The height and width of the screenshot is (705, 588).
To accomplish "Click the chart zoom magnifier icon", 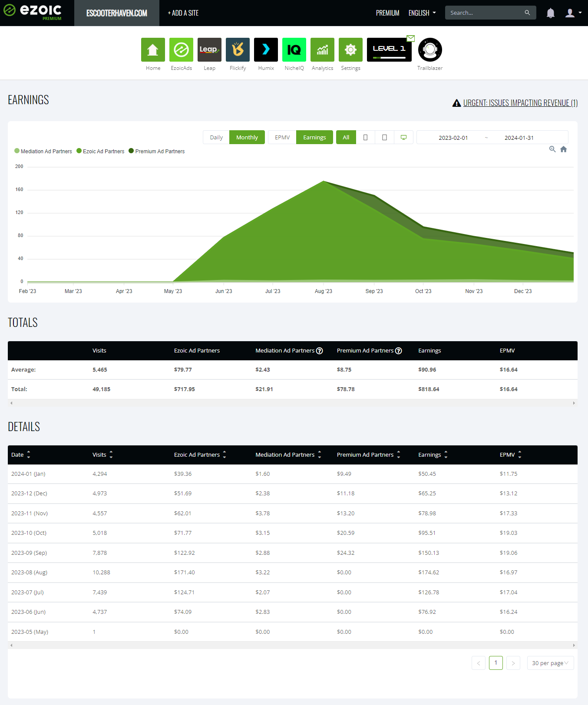I will (552, 149).
